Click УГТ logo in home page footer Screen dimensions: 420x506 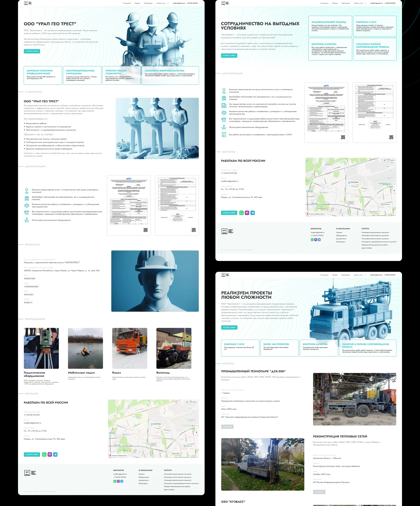(x=30, y=473)
